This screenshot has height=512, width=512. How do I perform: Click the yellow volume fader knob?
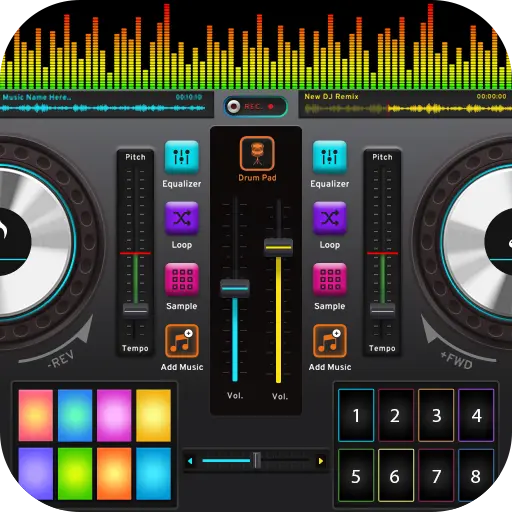(x=278, y=247)
